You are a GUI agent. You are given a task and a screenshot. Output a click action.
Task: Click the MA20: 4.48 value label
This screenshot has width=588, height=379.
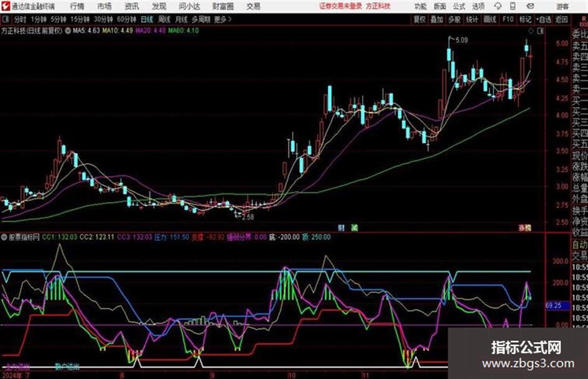coord(151,30)
